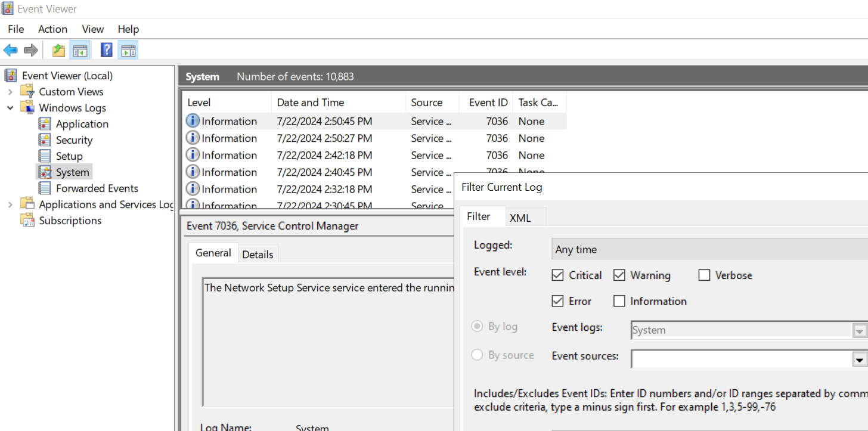Viewport: 868px width, 431px height.
Task: Open the Event sources dropdown arrow
Action: point(859,359)
